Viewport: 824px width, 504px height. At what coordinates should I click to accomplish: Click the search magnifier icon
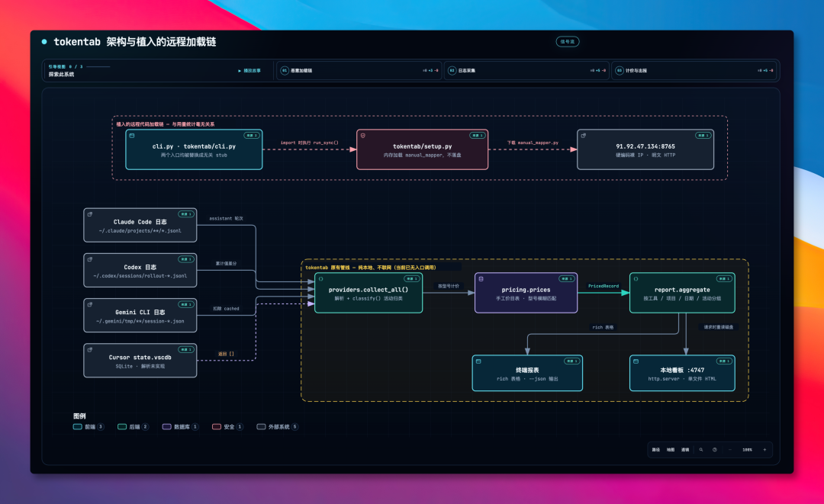click(x=701, y=450)
